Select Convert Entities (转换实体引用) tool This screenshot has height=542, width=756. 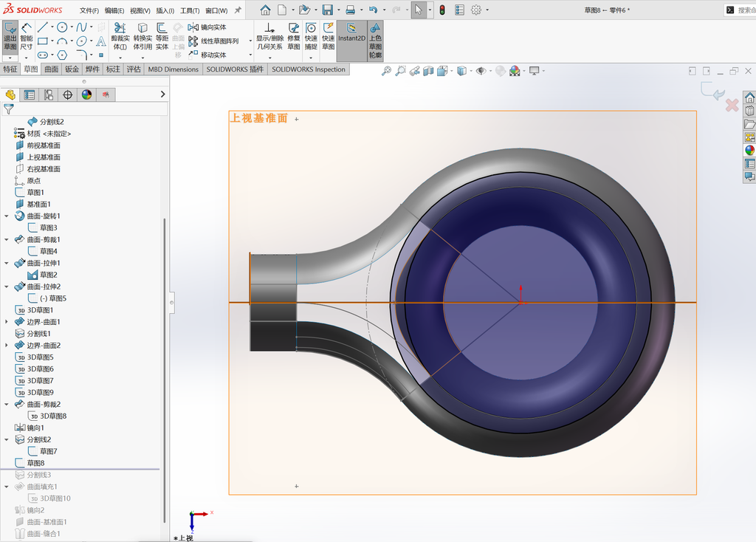click(x=142, y=36)
